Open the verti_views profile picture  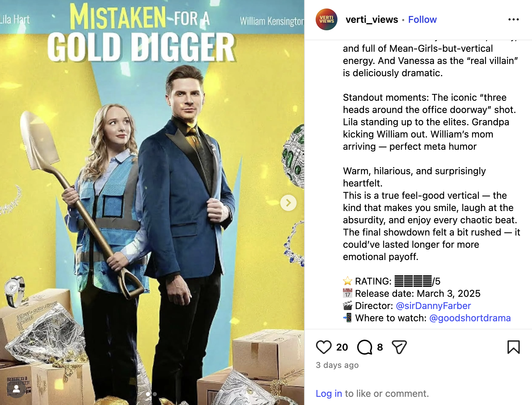(x=327, y=19)
